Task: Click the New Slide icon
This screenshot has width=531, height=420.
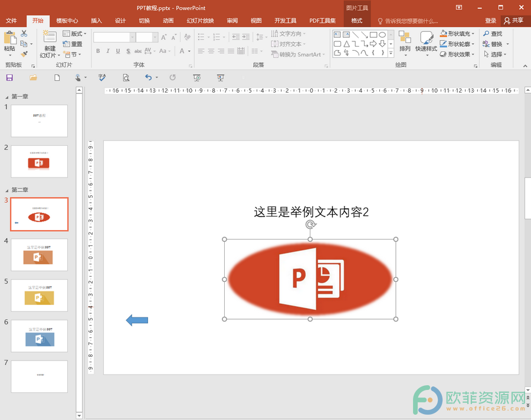Action: (x=50, y=37)
